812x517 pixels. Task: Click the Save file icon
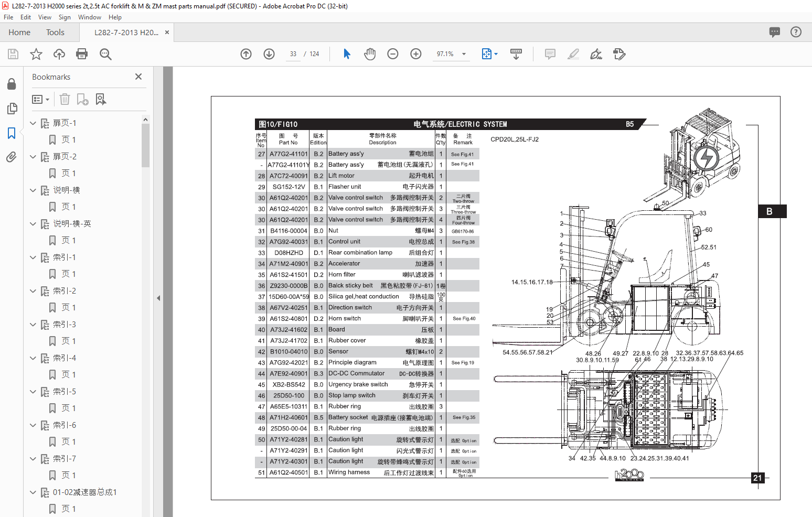[x=13, y=54]
